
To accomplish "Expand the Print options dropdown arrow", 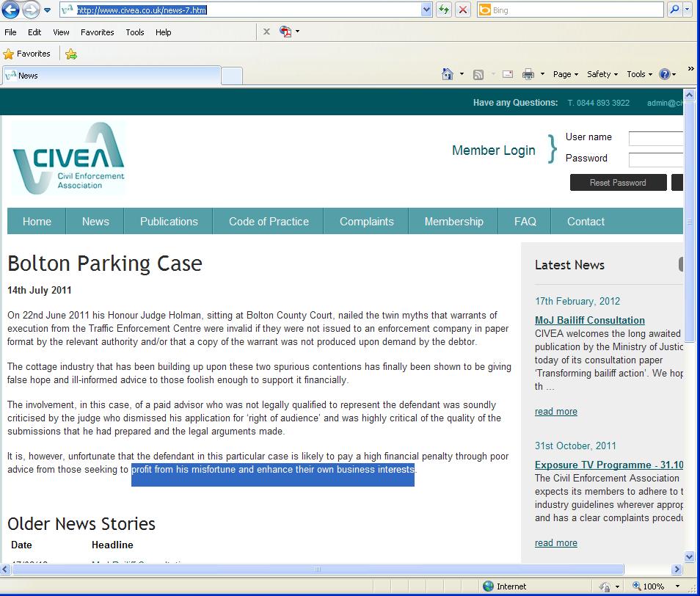I will coord(542,74).
